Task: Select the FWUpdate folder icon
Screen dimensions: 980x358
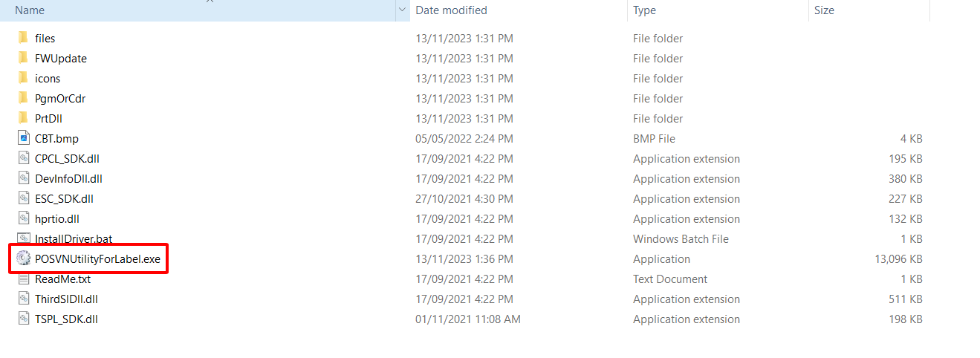Action: 22,58
